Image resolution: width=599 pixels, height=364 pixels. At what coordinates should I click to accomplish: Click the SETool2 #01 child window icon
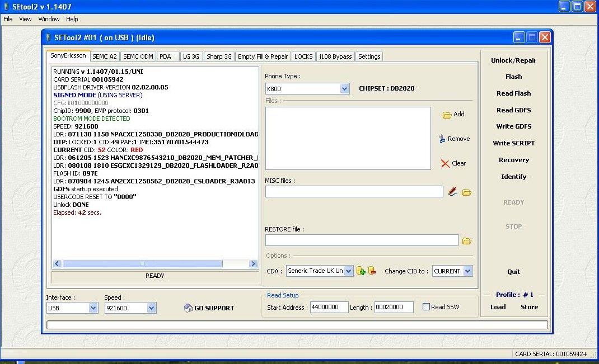pyautogui.click(x=48, y=37)
